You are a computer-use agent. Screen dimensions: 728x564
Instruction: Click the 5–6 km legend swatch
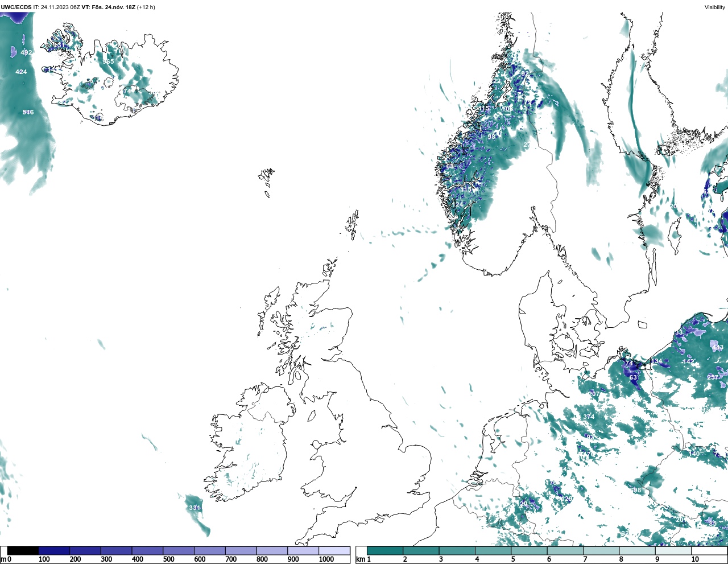(x=529, y=551)
